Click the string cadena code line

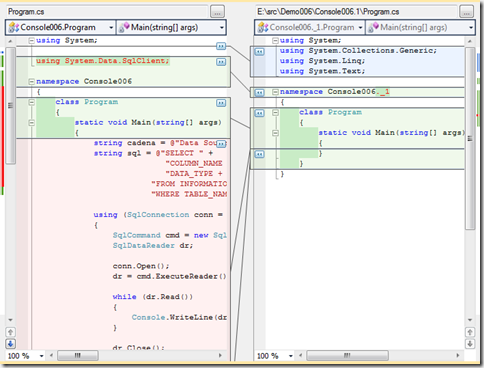160,143
